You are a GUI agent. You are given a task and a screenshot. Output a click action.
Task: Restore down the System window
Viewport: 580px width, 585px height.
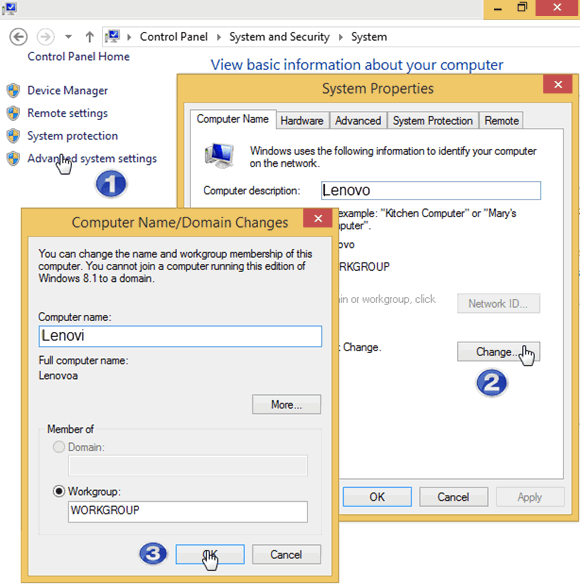522,8
